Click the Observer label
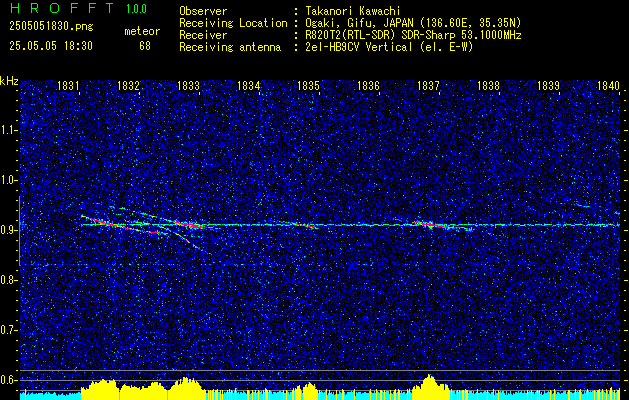This screenshot has width=629, height=400. tap(203, 11)
